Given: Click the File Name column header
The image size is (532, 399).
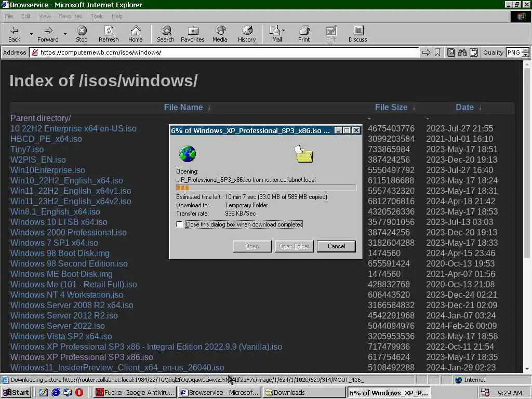Looking at the screenshot, I should pyautogui.click(x=183, y=108).
